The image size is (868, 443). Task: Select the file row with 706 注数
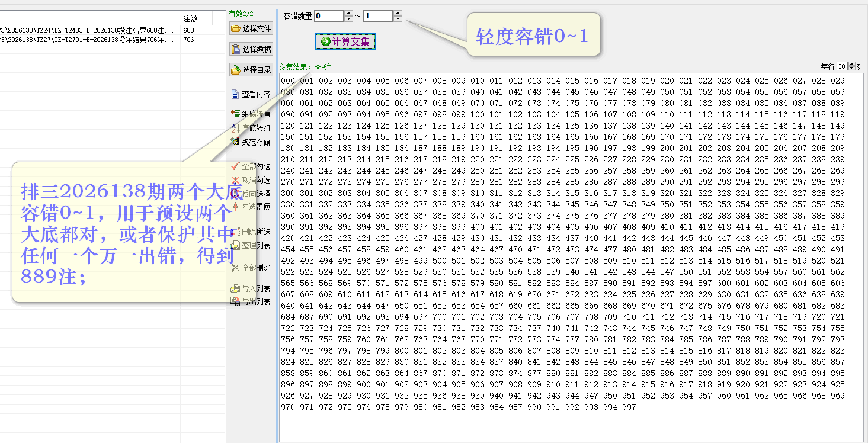coord(113,40)
